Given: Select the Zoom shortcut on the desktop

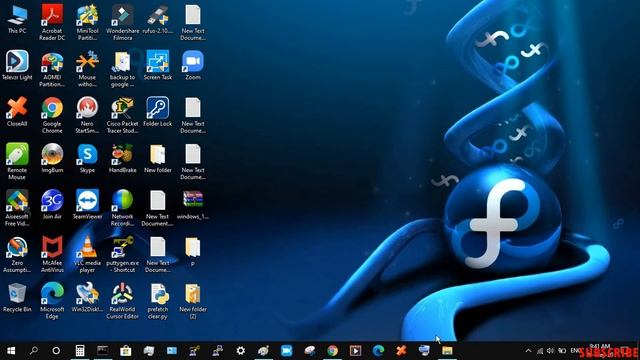Looking at the screenshot, I should tap(193, 65).
